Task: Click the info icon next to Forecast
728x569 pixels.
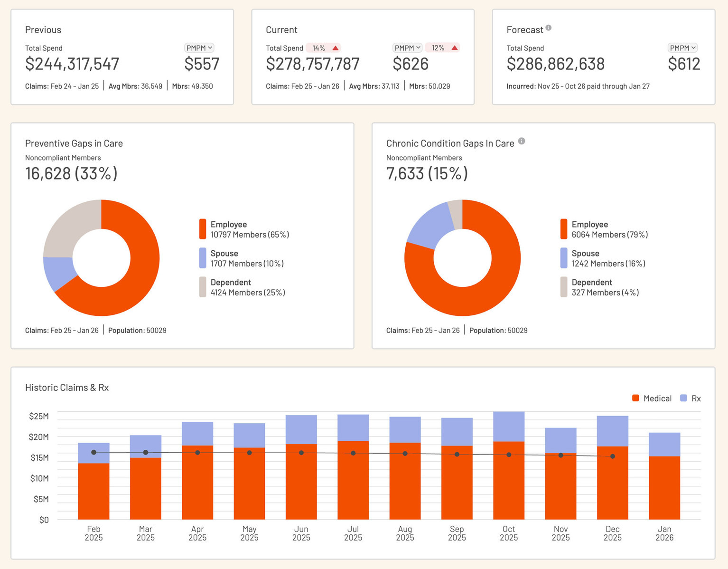Action: (x=548, y=28)
